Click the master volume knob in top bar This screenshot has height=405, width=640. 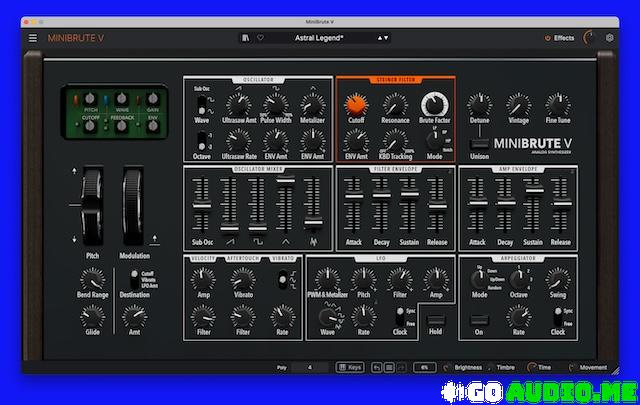click(x=589, y=38)
